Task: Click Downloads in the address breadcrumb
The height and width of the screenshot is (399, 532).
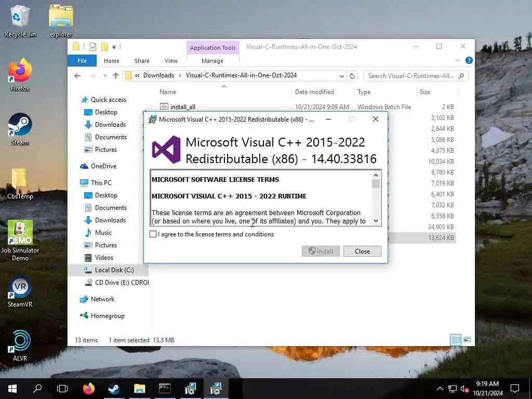Action: (x=158, y=75)
